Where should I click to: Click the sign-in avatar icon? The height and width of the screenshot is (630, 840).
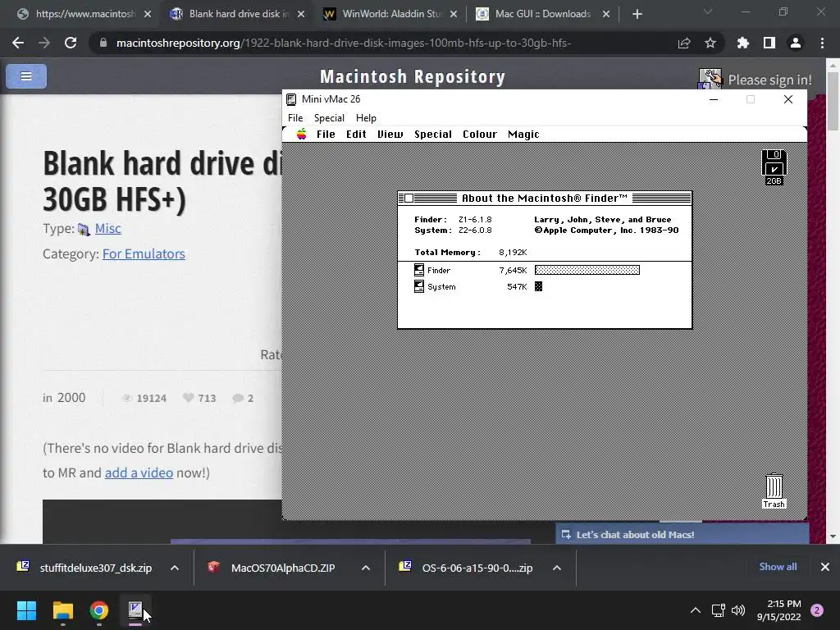point(710,79)
